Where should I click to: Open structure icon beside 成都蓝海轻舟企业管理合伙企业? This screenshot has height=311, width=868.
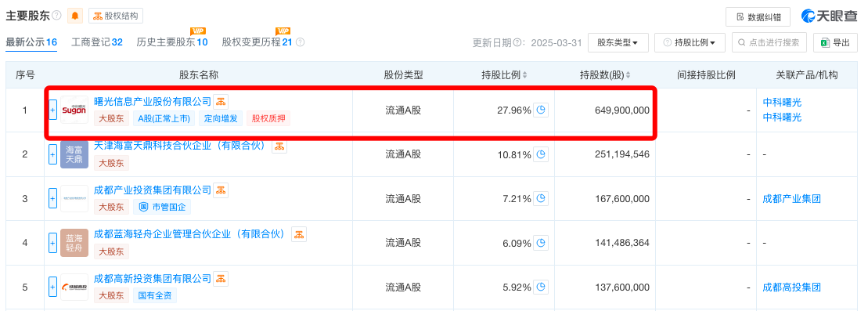tap(299, 234)
